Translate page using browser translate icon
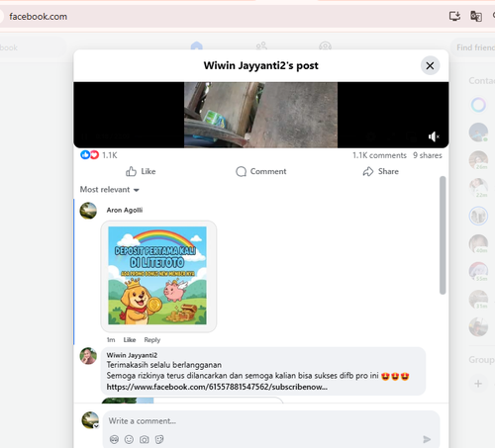 pos(476,16)
